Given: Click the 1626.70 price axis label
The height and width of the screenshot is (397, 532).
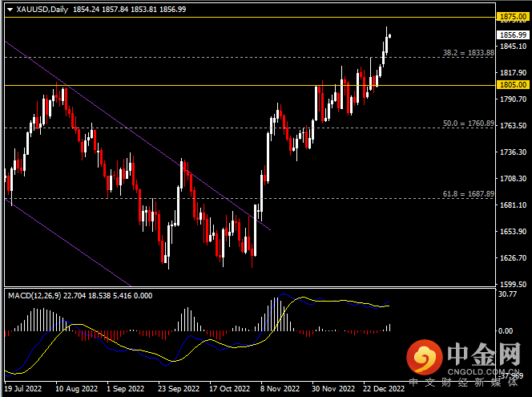Looking at the screenshot, I should tap(511, 257).
